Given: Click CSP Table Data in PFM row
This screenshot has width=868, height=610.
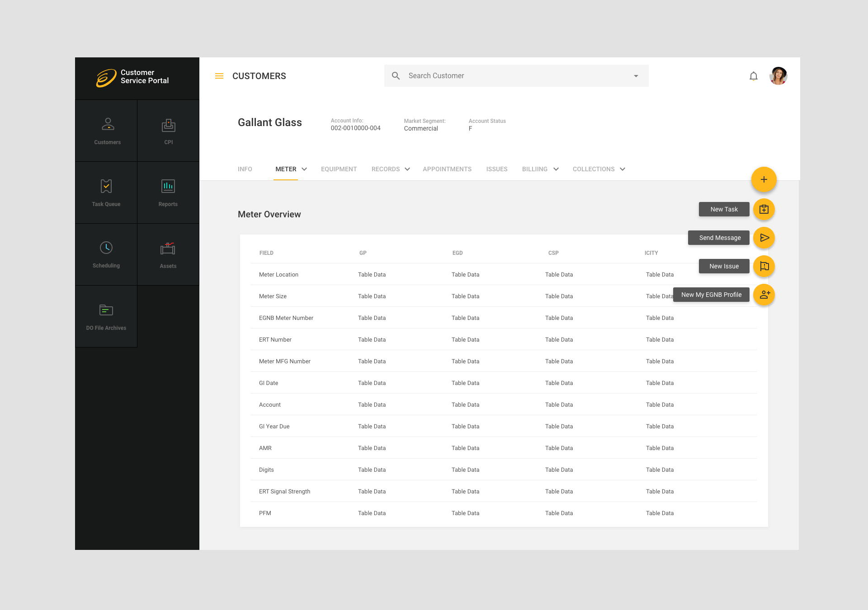Looking at the screenshot, I should tap(559, 513).
